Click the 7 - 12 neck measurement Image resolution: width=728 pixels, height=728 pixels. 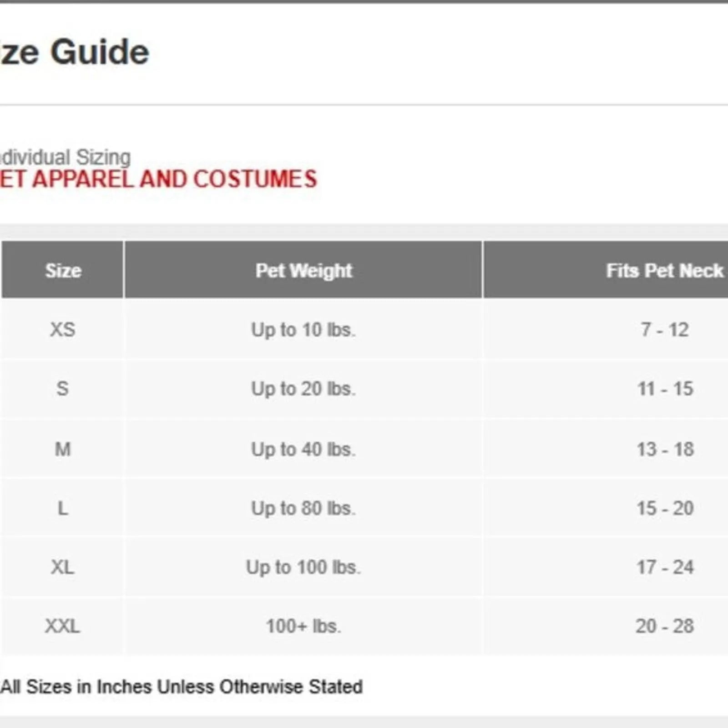coord(665,330)
